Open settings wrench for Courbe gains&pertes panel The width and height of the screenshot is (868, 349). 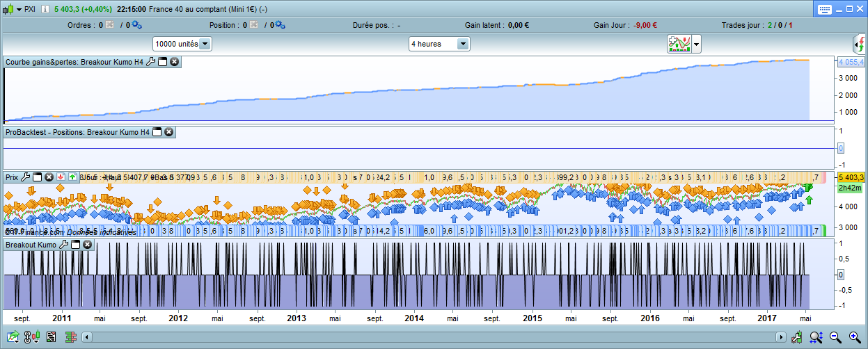click(x=150, y=62)
